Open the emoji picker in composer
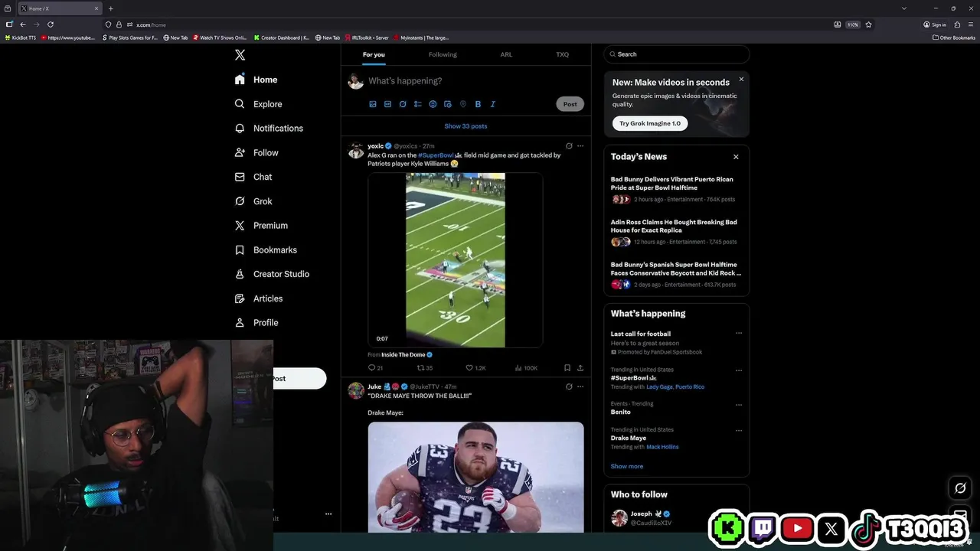 pyautogui.click(x=433, y=104)
